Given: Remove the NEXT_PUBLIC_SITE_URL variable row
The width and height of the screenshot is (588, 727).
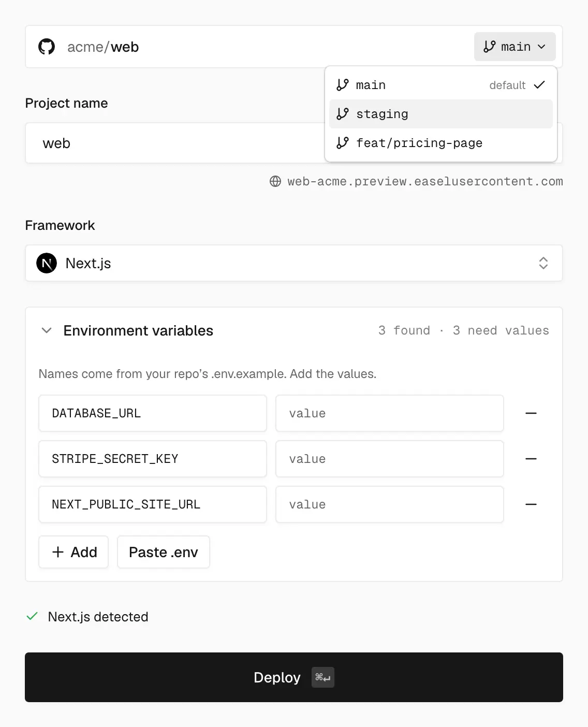Looking at the screenshot, I should click(x=531, y=504).
